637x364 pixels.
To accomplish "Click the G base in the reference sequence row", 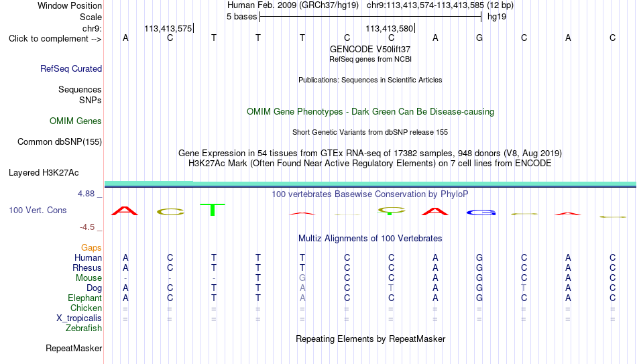I will click(479, 38).
